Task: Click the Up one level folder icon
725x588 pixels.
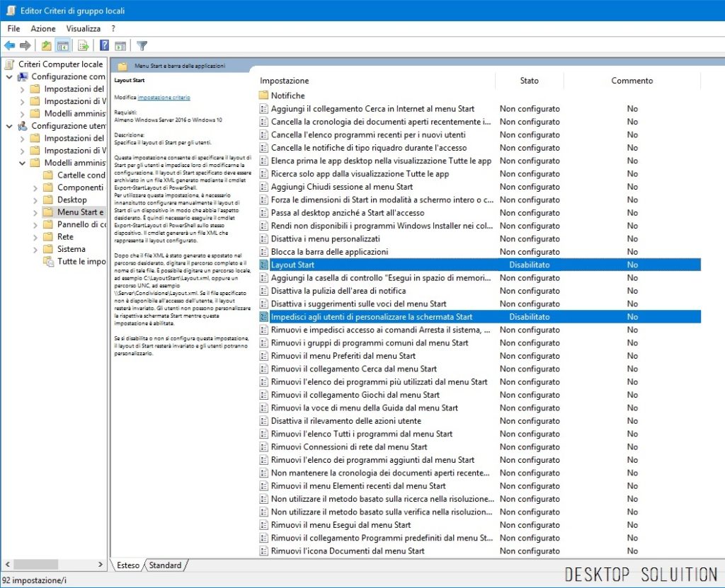Action: pyautogui.click(x=47, y=46)
